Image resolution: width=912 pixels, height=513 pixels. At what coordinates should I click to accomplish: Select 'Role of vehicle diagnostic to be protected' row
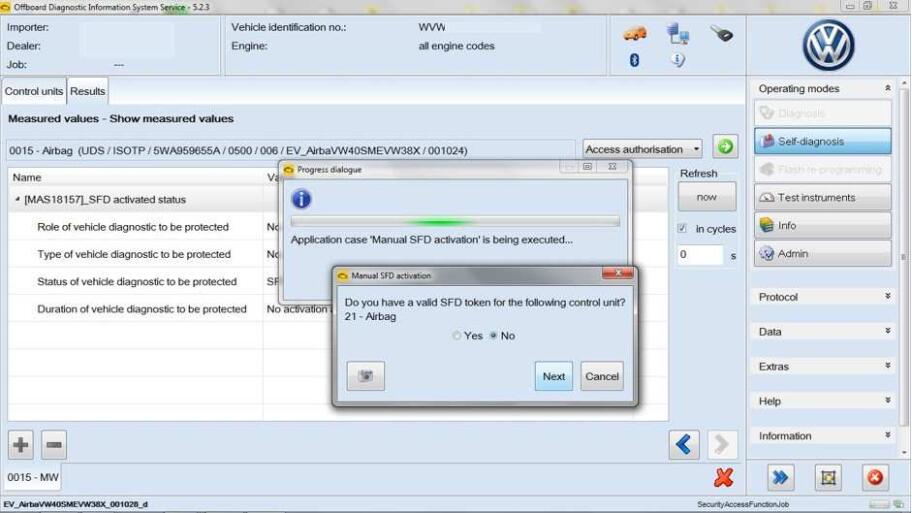click(x=133, y=227)
